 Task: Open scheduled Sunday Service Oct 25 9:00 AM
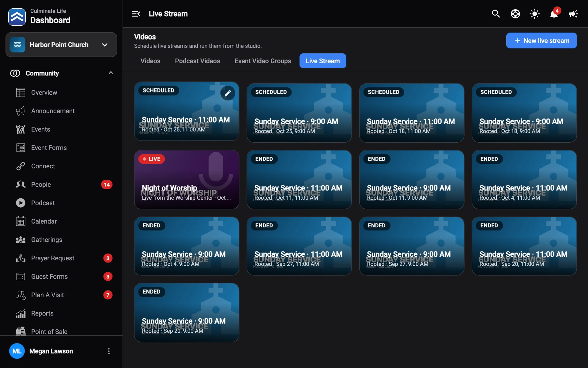coord(299,113)
